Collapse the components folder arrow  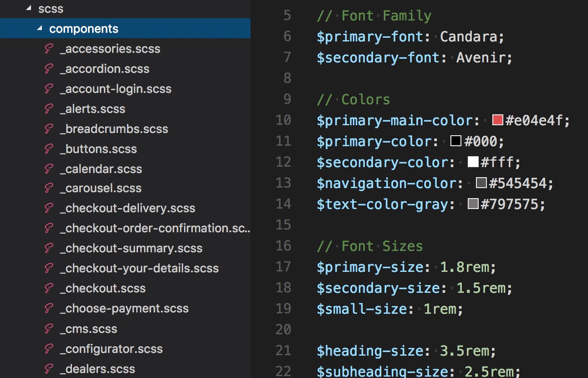[40, 29]
